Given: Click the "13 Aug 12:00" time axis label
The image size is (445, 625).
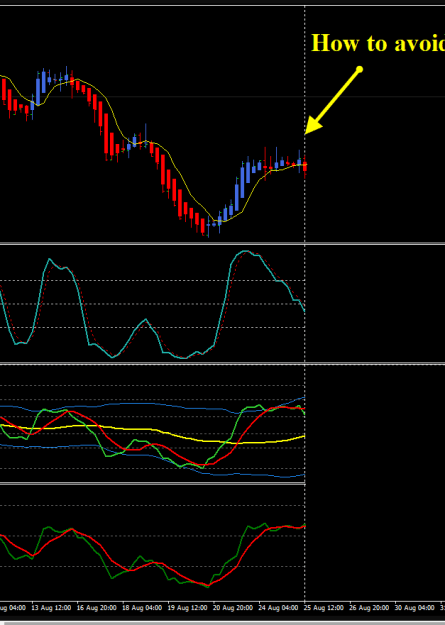Looking at the screenshot, I should [x=52, y=608].
